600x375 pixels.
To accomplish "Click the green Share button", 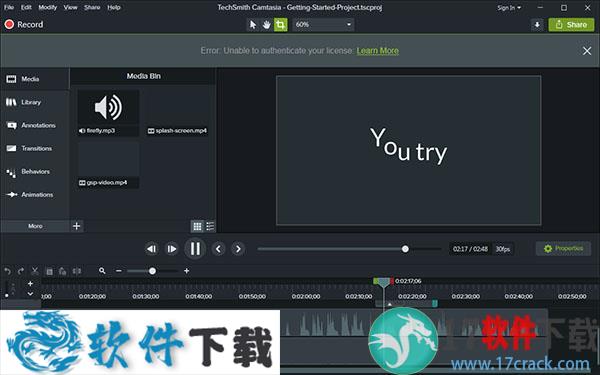I will coord(571,25).
